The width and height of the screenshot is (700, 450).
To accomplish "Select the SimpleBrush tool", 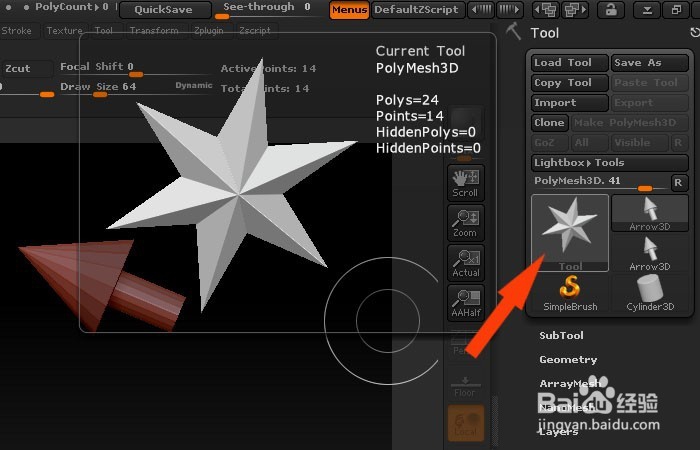I will point(570,293).
